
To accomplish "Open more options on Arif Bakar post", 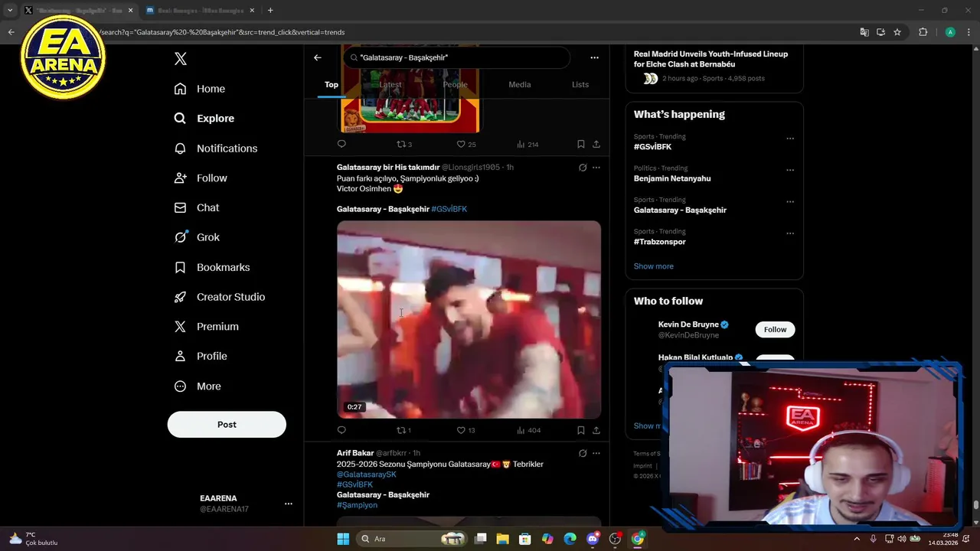I will 596,453.
